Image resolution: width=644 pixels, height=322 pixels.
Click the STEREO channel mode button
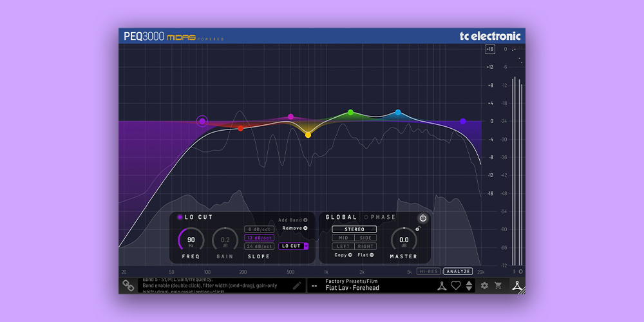(354, 229)
